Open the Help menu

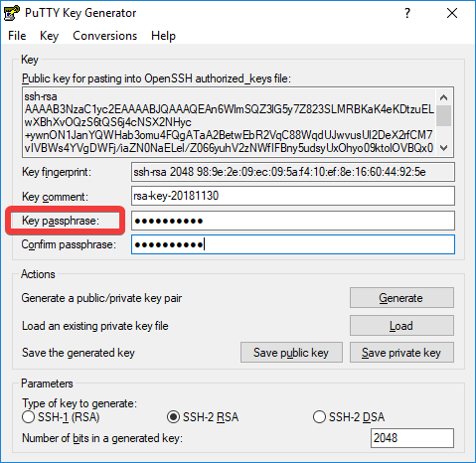163,36
